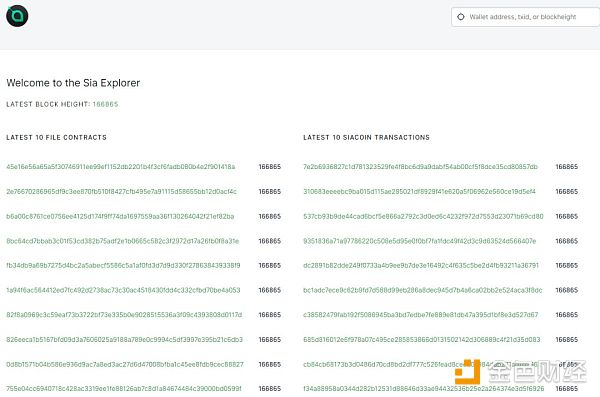600x397 pixels.
Task: Click block height beside contract 45e16e56
Action: click(270, 167)
